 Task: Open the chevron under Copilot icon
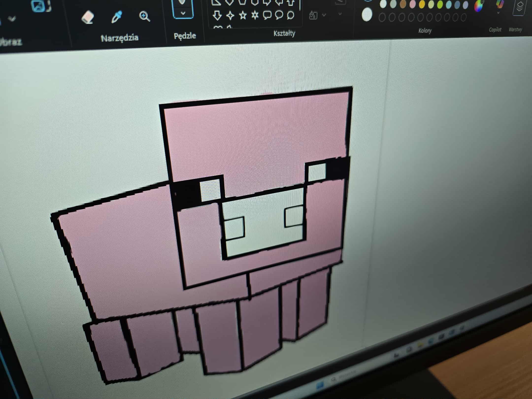[498, 13]
